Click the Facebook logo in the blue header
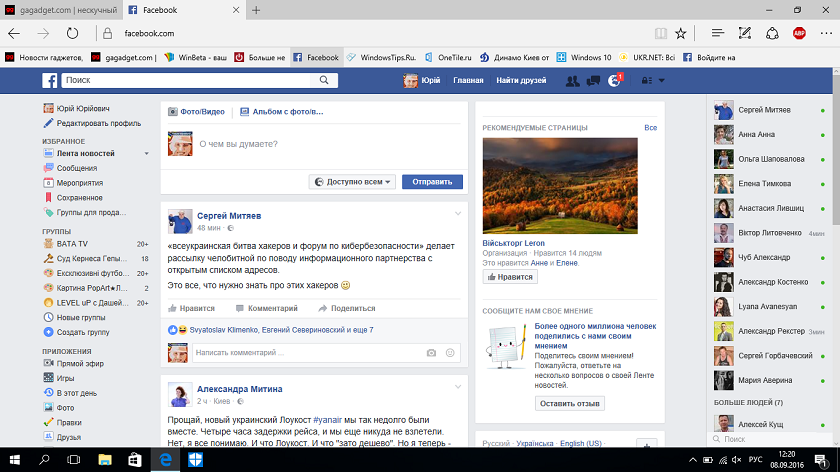The height and width of the screenshot is (472, 840). (x=49, y=80)
